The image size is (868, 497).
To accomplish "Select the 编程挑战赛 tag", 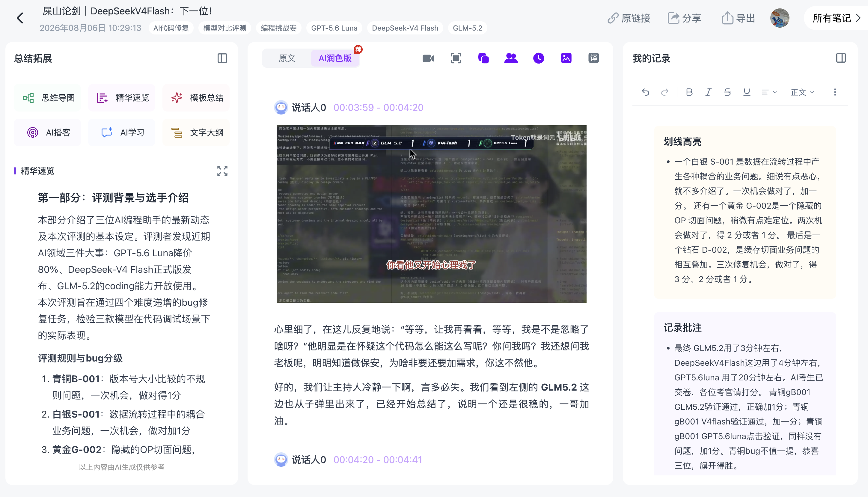I will click(x=279, y=28).
